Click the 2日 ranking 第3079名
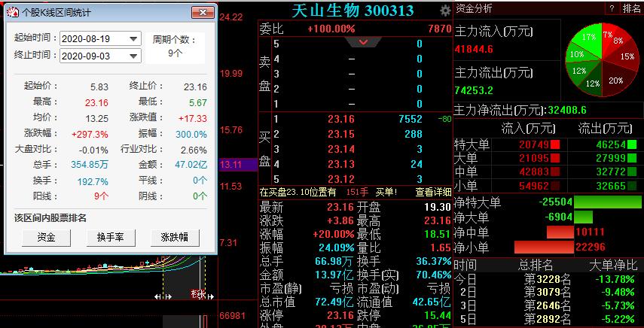Screen dimensions: 644x328 pyautogui.click(x=548, y=293)
